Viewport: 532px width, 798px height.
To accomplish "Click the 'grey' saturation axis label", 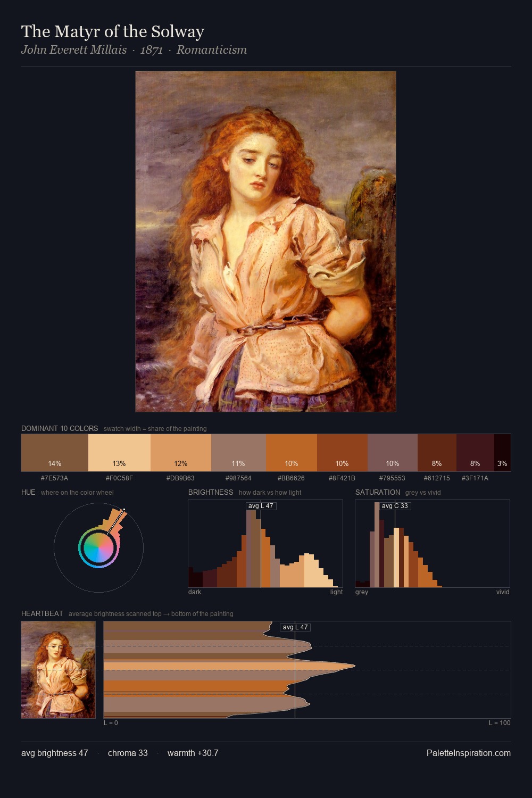I will coord(362,592).
